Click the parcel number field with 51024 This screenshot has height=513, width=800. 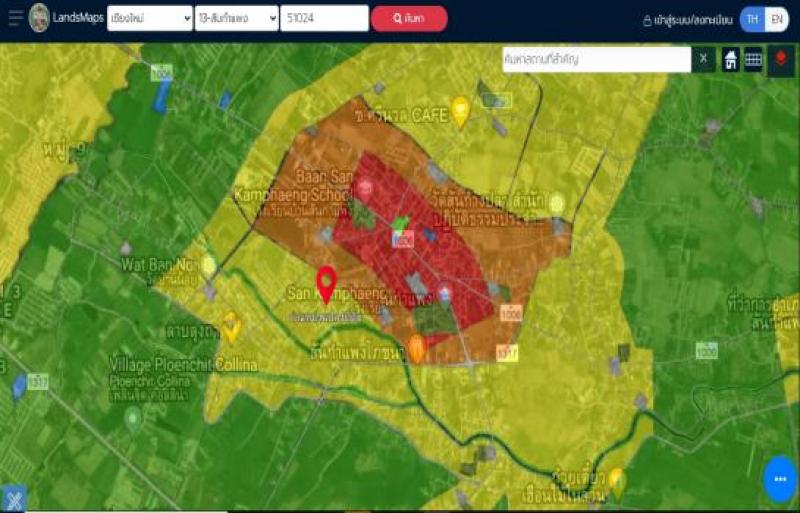pyautogui.click(x=324, y=18)
